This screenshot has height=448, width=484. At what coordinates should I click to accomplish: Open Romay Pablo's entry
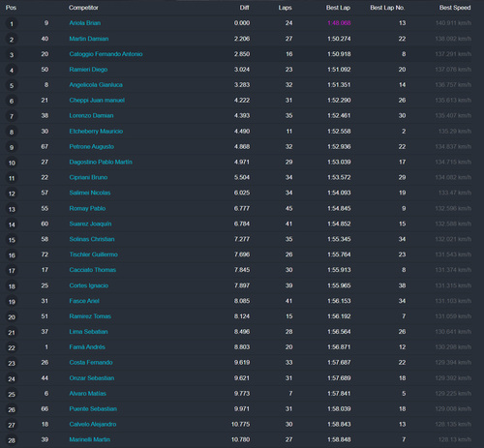87,208
